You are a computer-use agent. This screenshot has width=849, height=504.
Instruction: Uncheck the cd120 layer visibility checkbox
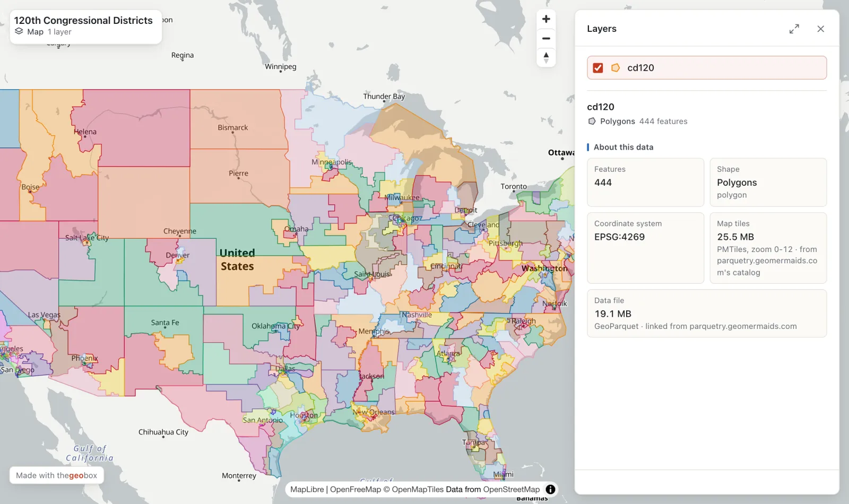click(x=598, y=68)
